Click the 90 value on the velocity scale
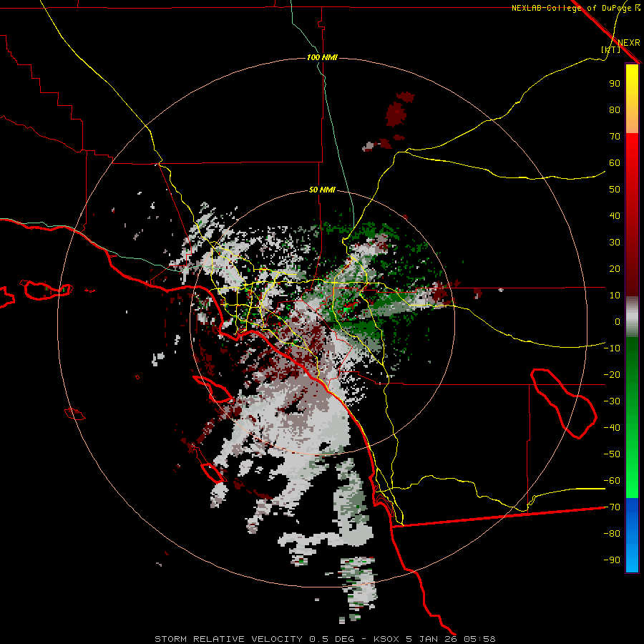This screenshot has width=644, height=644. tap(615, 84)
